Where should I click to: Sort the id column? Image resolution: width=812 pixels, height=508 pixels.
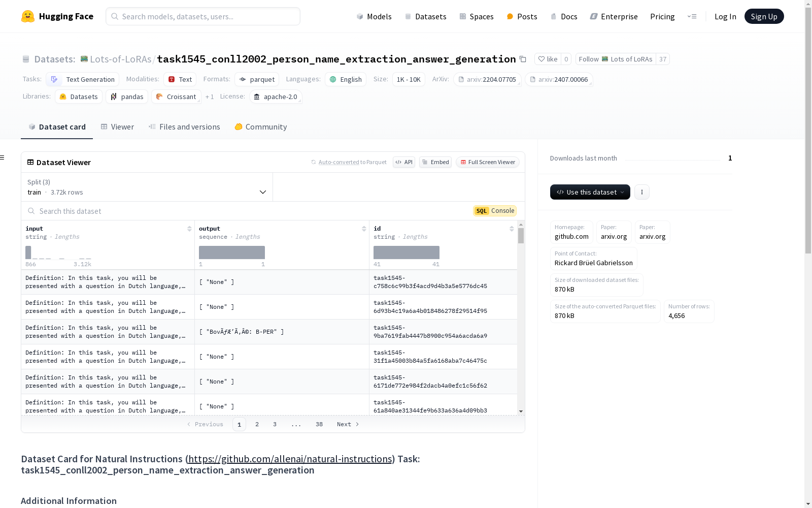[x=512, y=229]
